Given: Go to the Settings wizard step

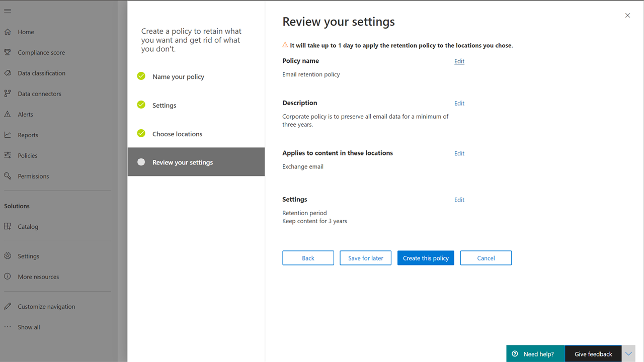Looking at the screenshot, I should (x=164, y=106).
